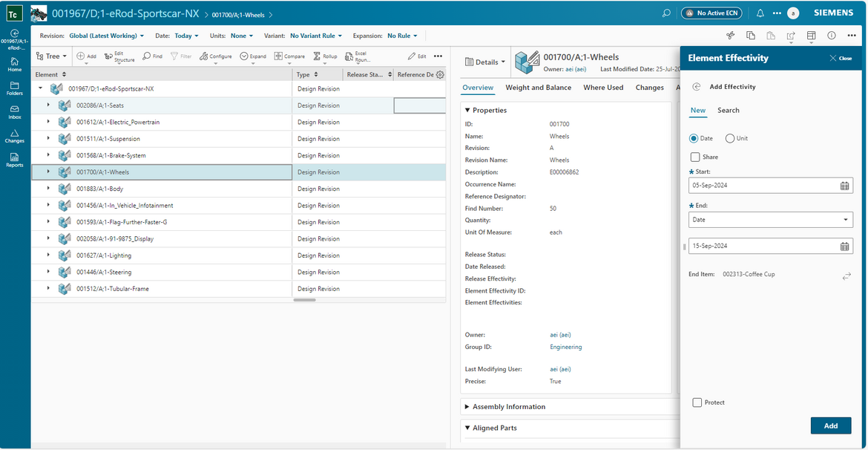This screenshot has height=450, width=868.
Task: Open owner aei link in header
Action: (x=575, y=69)
